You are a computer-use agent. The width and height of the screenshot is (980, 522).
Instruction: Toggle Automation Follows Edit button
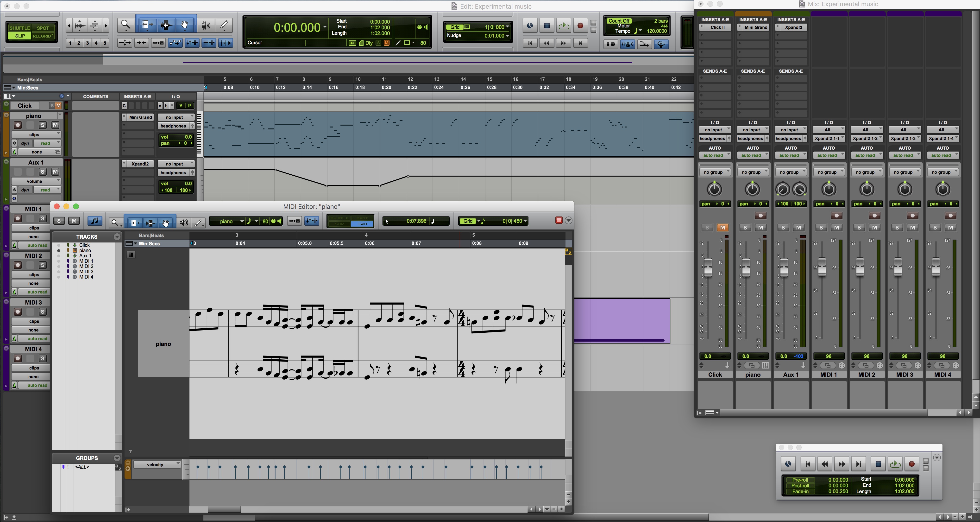click(175, 43)
